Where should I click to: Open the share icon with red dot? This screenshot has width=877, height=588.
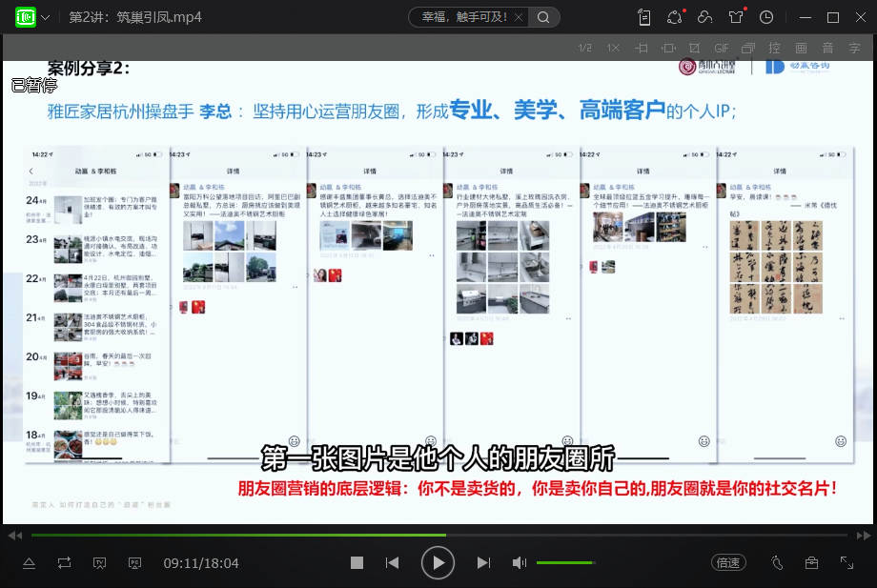[x=675, y=17]
